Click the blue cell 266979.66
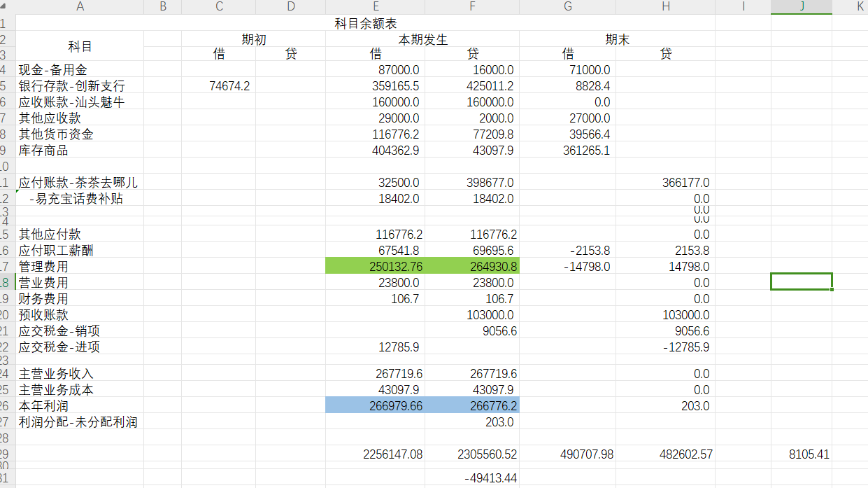 [x=375, y=406]
